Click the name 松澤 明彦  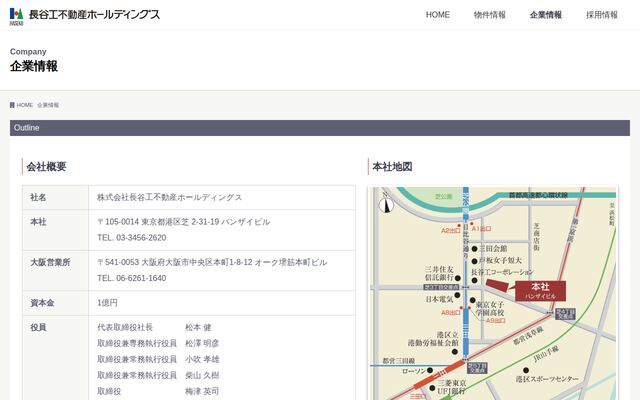click(202, 343)
